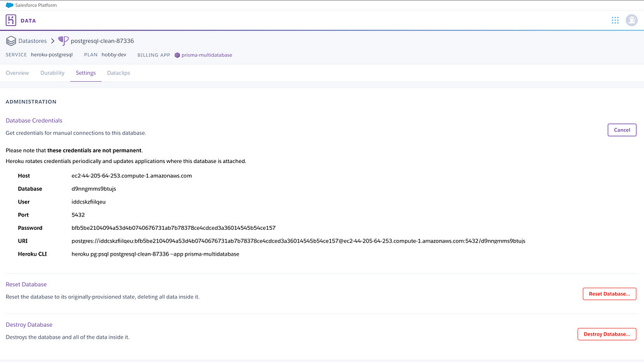Viewport: 644px width, 362px height.
Task: Click the Salesforce Platform label
Action: click(x=36, y=5)
